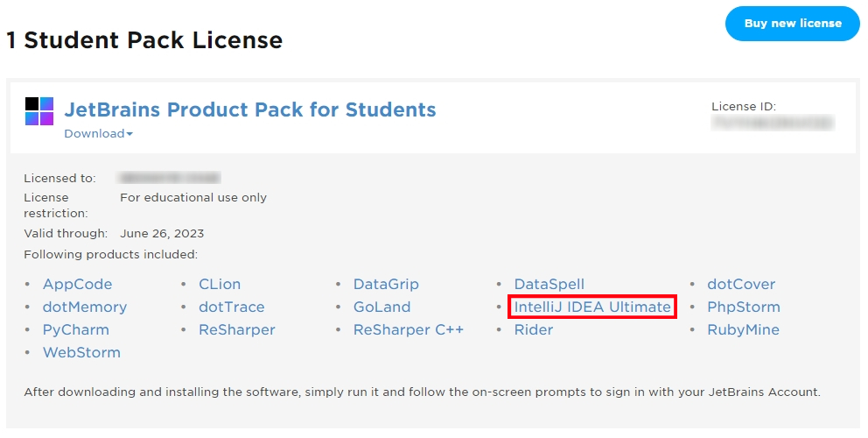The height and width of the screenshot is (438, 868).
Task: Expand the Download dropdown
Action: pos(99,134)
